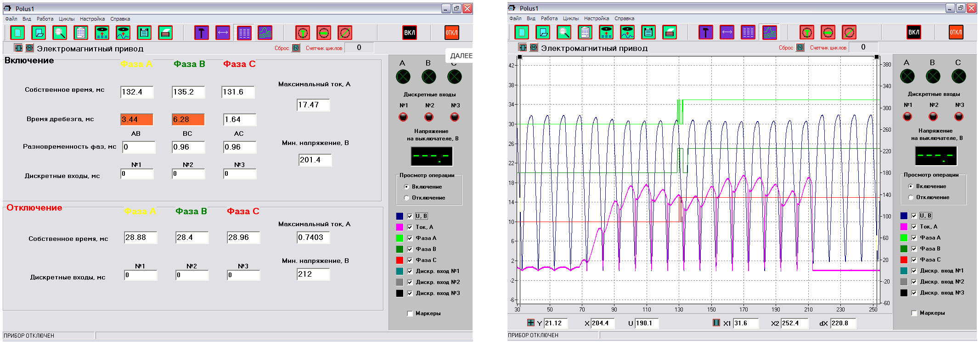Viewport: 980px width, 345px height.
Task: Click the new document icon in left window
Action: click(x=17, y=33)
